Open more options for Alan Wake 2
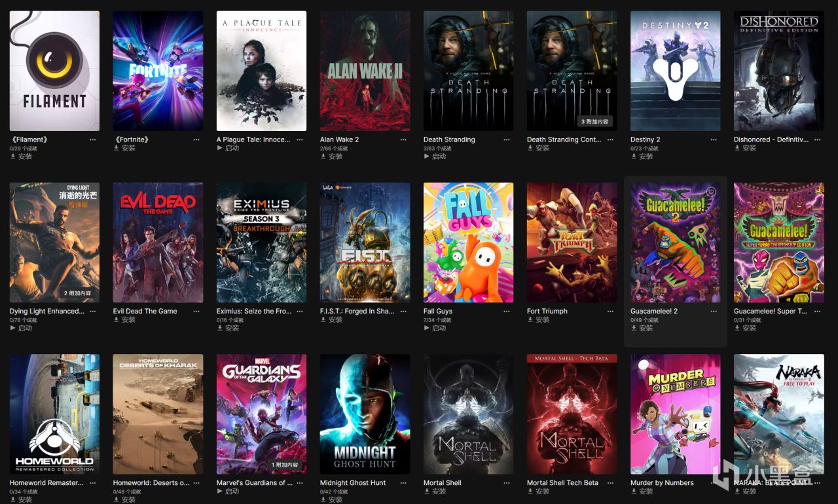The width and height of the screenshot is (838, 504). [403, 139]
